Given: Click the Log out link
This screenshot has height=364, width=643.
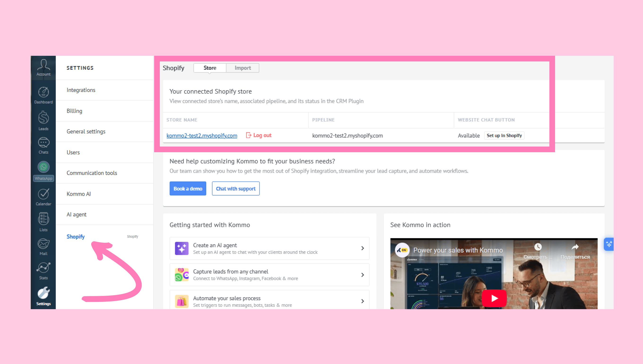Looking at the screenshot, I should pyautogui.click(x=262, y=135).
